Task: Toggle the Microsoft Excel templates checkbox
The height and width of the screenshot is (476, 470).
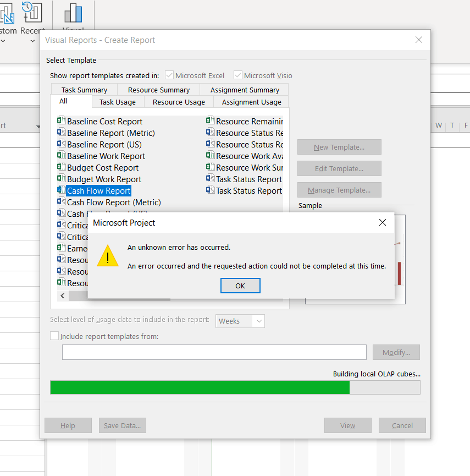Action: tap(169, 75)
